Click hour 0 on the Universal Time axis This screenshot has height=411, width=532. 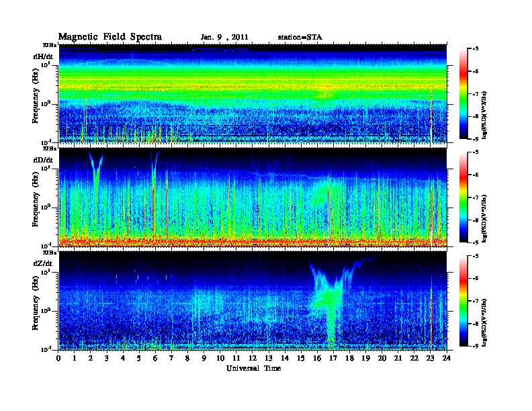[x=58, y=358]
